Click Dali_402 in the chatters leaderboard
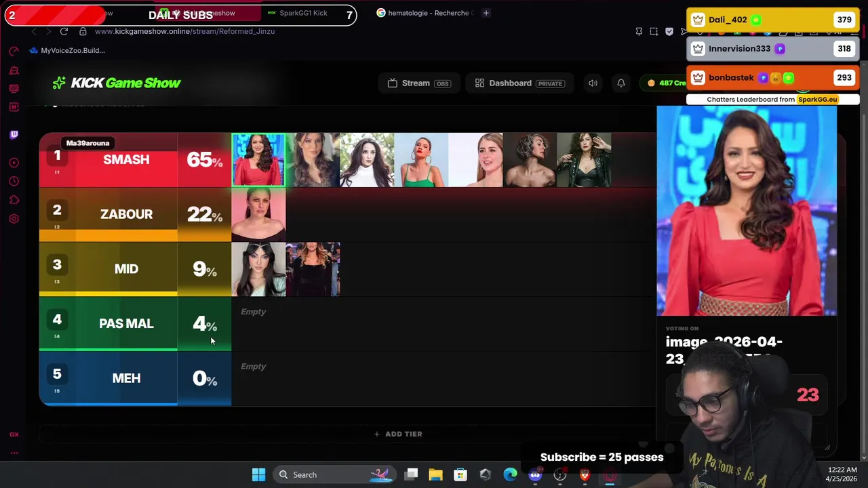This screenshot has height=488, width=868. (x=773, y=20)
